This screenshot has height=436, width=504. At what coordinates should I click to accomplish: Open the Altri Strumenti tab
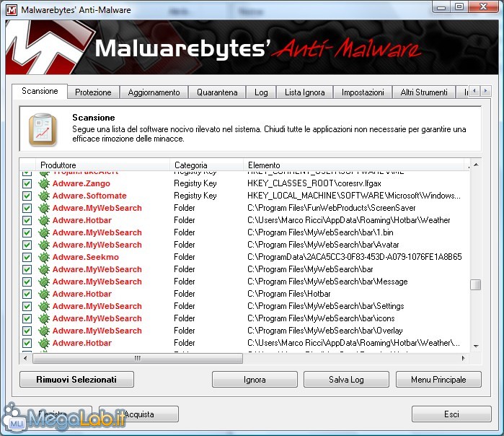click(x=424, y=92)
